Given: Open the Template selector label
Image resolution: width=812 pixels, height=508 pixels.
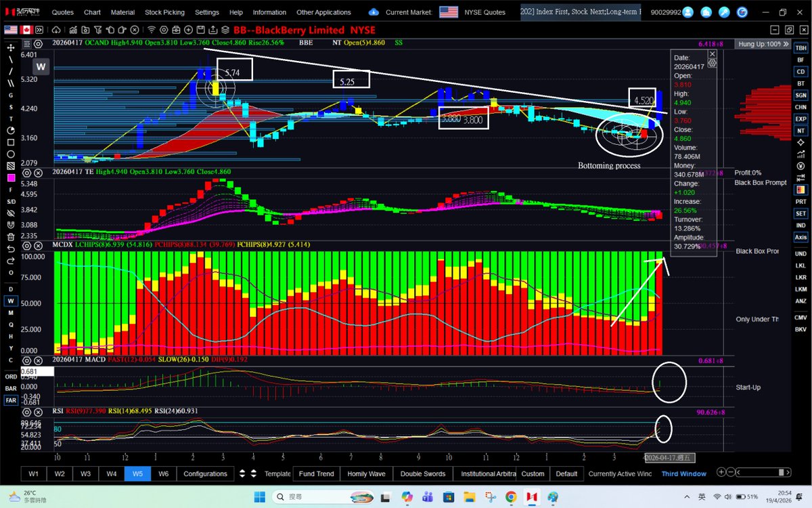Looking at the screenshot, I should (x=277, y=473).
